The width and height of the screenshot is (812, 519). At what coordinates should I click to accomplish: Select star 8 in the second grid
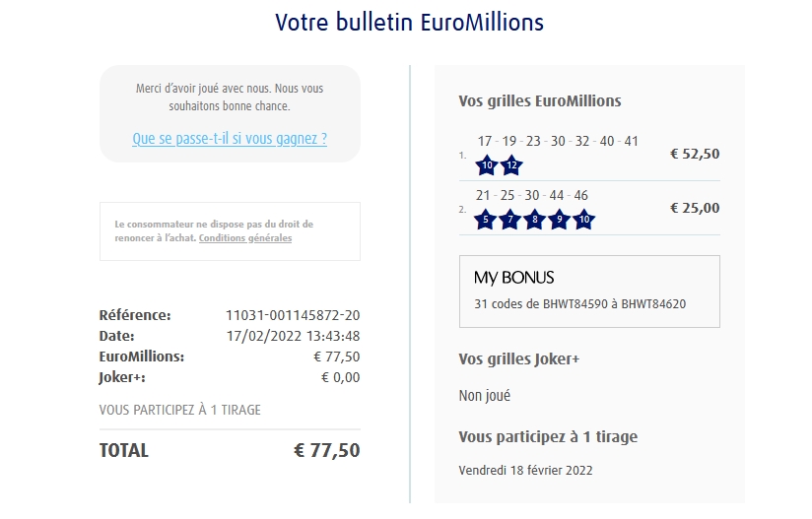(x=534, y=220)
